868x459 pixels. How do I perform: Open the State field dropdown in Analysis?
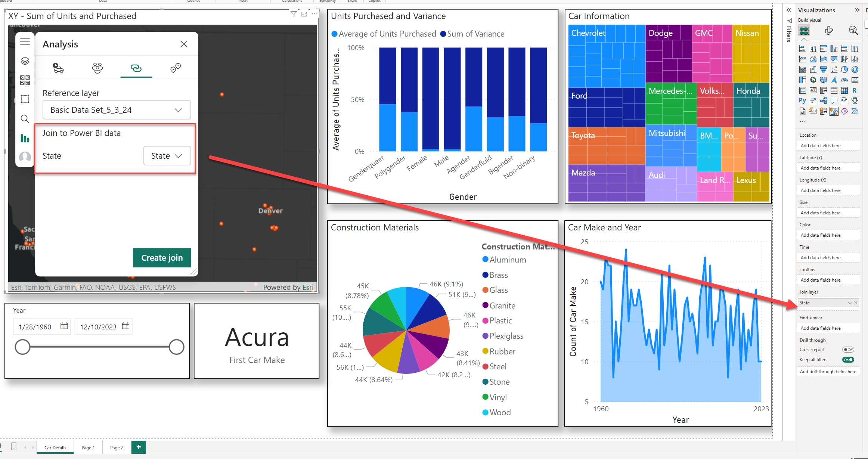pyautogui.click(x=167, y=156)
